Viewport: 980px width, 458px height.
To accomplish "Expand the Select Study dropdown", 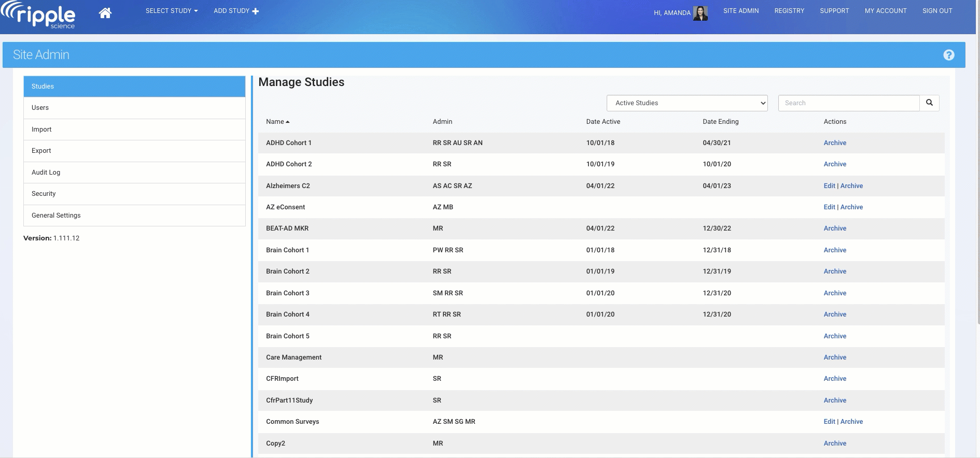I will tap(171, 11).
